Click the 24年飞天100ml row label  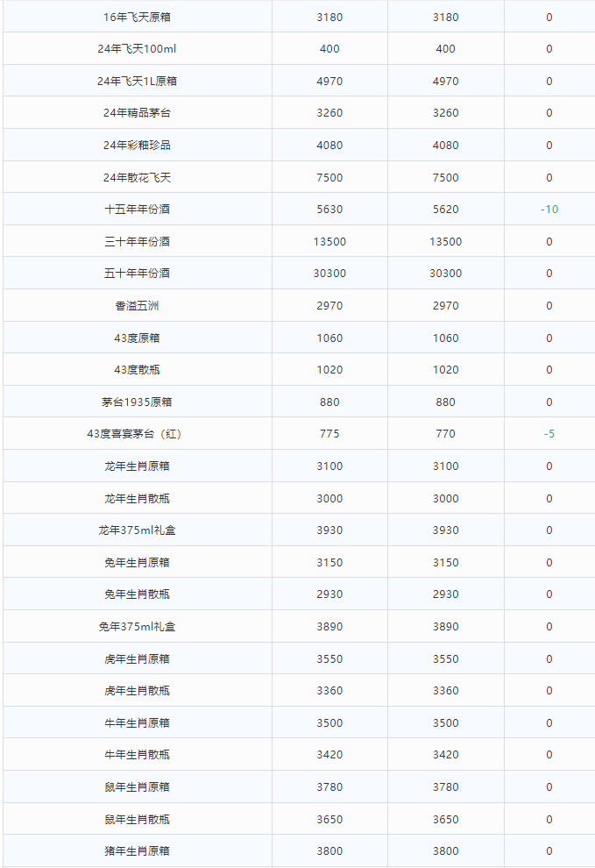pos(137,49)
